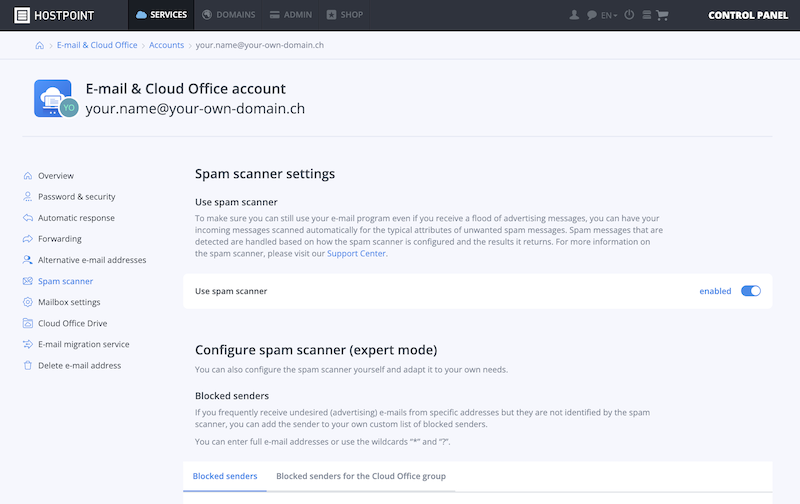Image resolution: width=800 pixels, height=504 pixels.
Task: Open the chat bubble icon
Action: (591, 15)
